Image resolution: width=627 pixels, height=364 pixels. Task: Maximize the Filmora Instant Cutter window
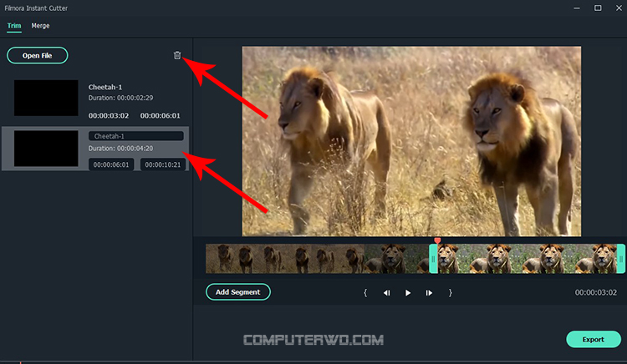click(x=598, y=8)
